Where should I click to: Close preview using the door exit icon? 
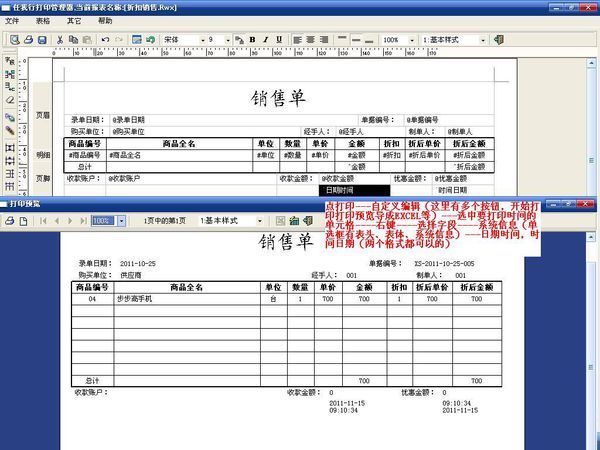[x=308, y=221]
